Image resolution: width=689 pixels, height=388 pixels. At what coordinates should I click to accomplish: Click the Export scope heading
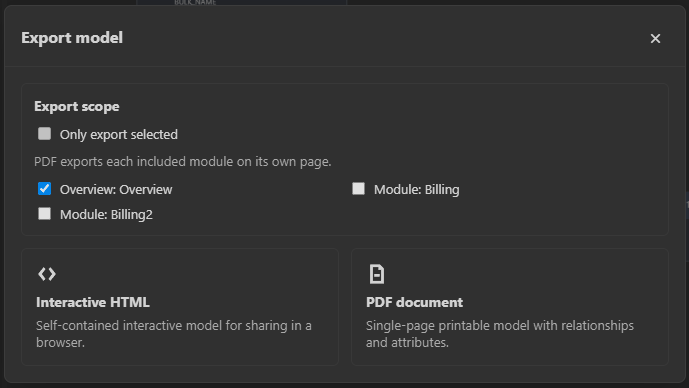(x=77, y=106)
